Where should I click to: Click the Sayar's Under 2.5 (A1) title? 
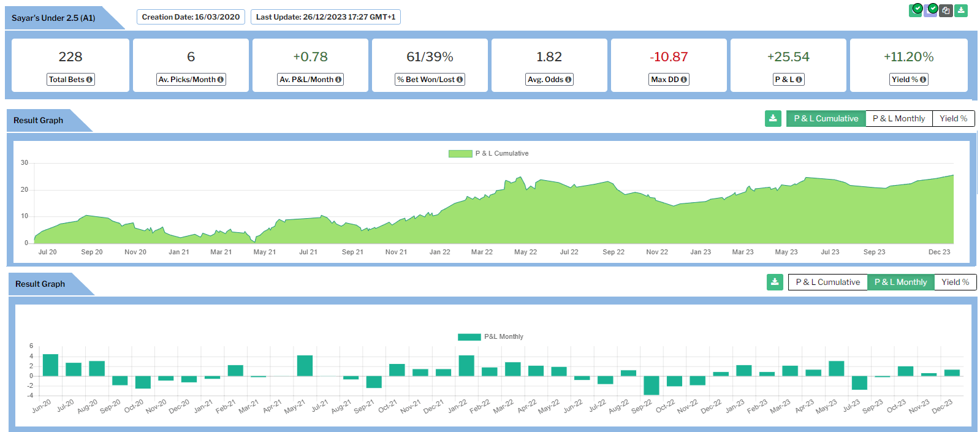point(53,18)
